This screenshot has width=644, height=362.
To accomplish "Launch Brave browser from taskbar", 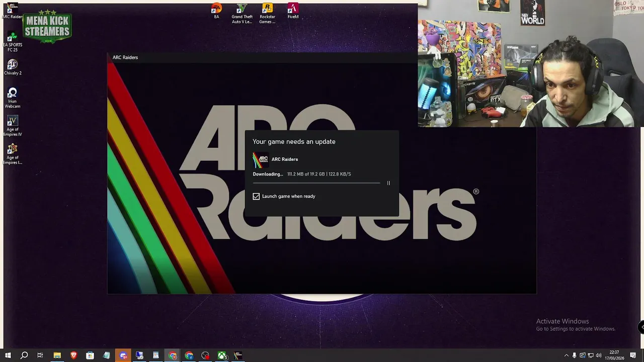I will point(73,355).
